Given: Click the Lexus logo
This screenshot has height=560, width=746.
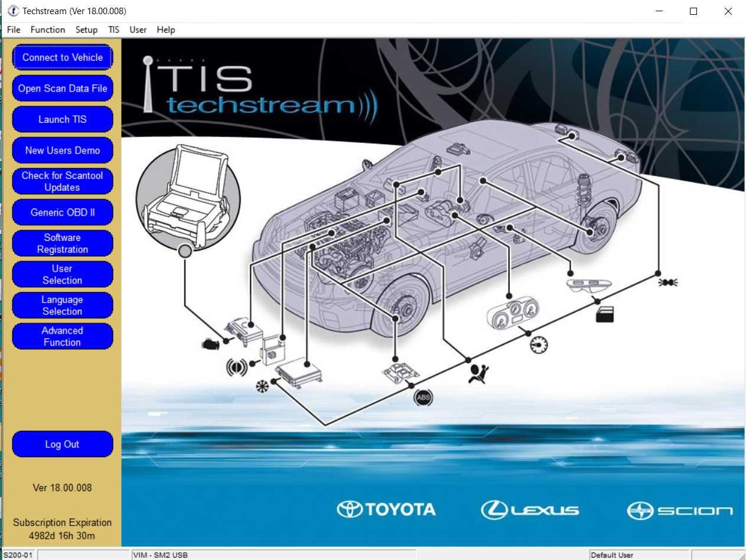Looking at the screenshot, I should click(530, 510).
